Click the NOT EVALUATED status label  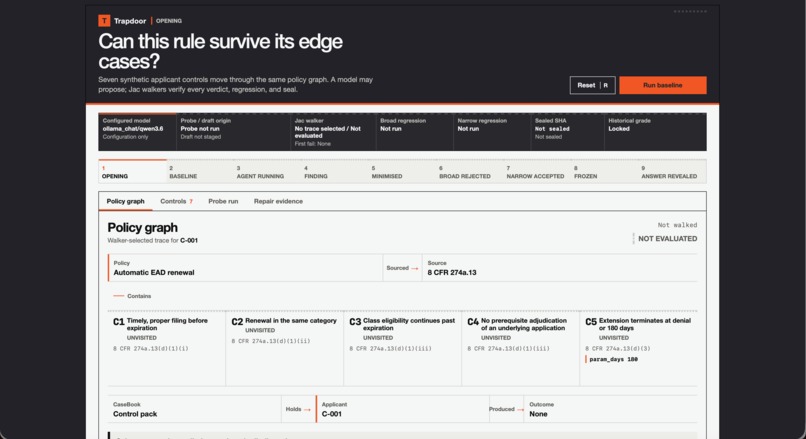(x=667, y=239)
